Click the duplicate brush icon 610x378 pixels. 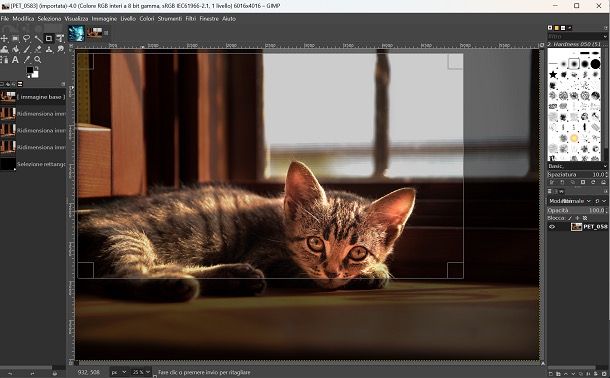tap(572, 182)
